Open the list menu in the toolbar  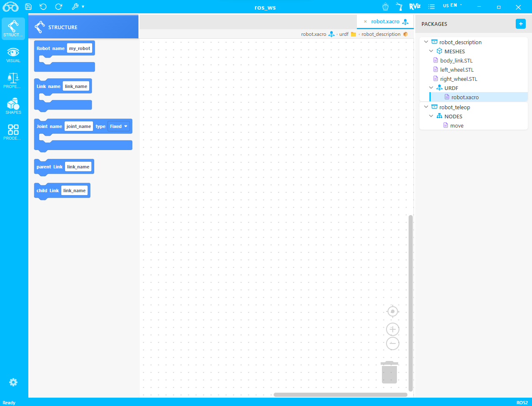pos(431,7)
